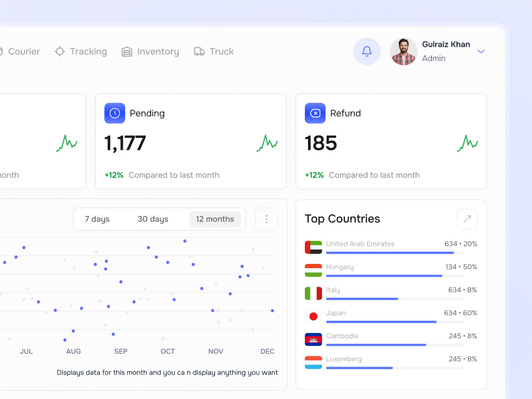This screenshot has width=532, height=399.
Task: Click the Gulraiz Khan name
Action: click(446, 45)
